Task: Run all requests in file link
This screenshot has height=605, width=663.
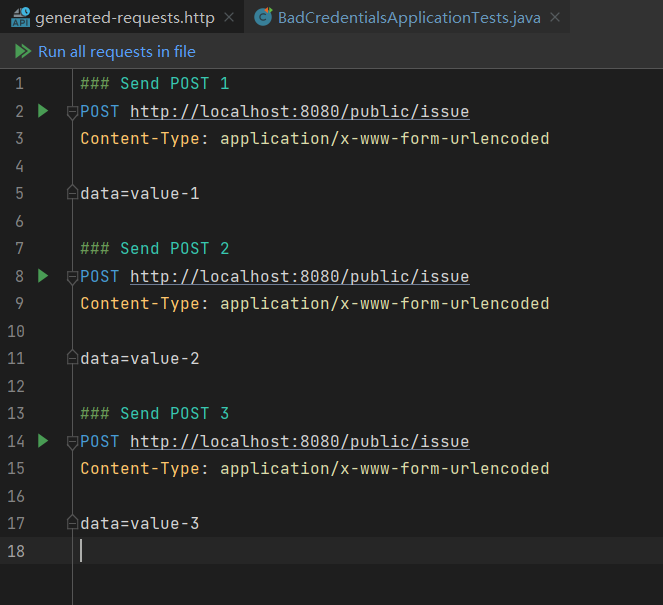Action: (x=117, y=52)
